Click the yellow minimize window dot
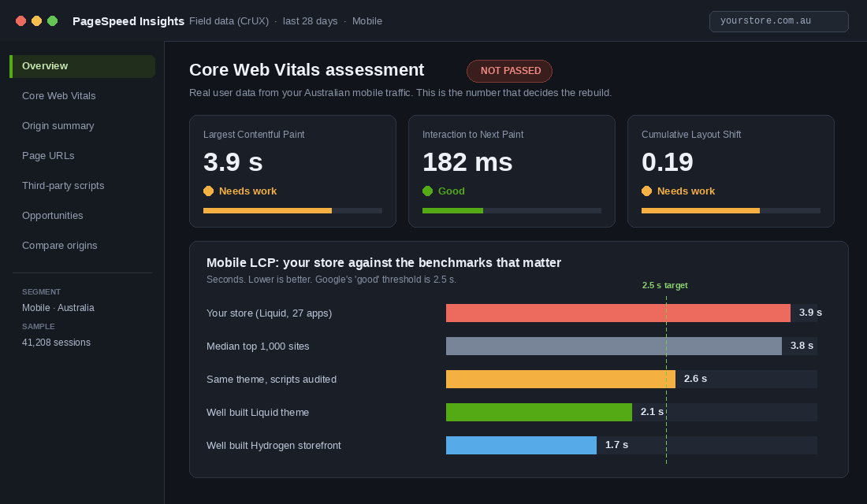867x504 pixels. click(36, 21)
